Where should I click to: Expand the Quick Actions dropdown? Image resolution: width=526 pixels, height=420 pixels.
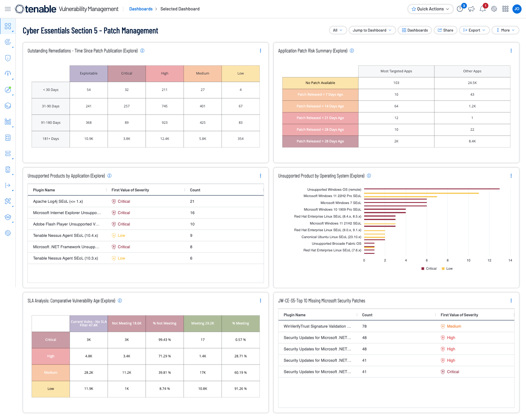(430, 9)
